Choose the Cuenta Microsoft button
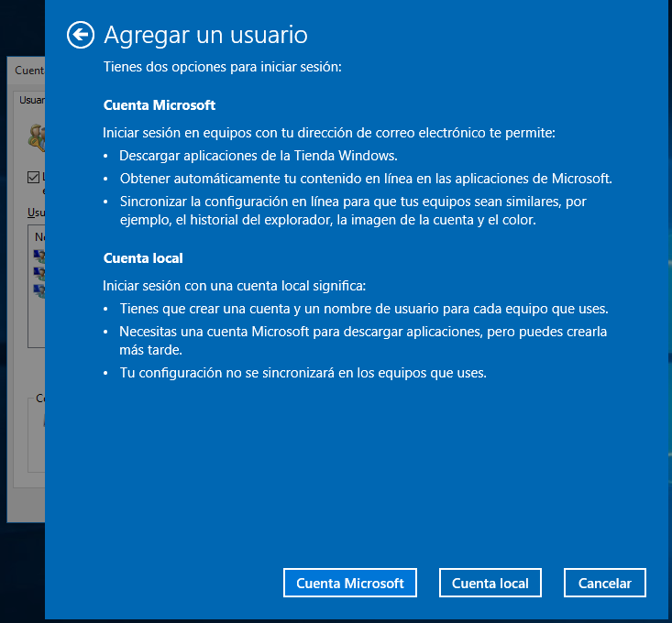 pos(350,583)
